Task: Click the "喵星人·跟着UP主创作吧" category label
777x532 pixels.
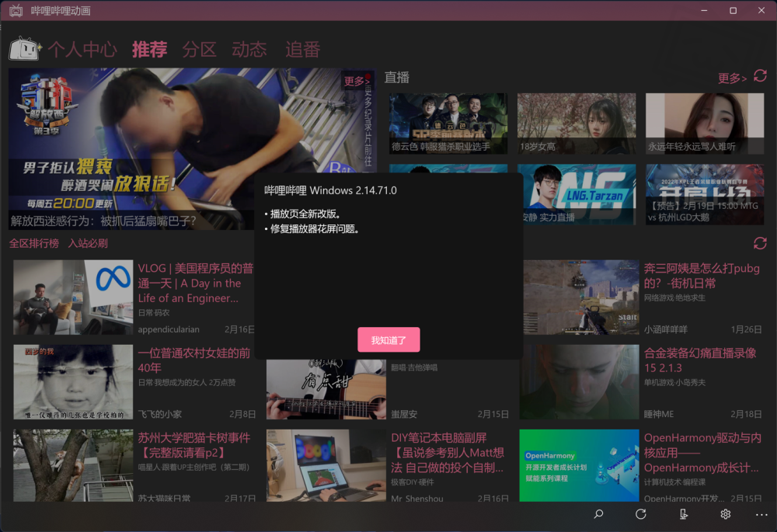Action: (x=193, y=467)
